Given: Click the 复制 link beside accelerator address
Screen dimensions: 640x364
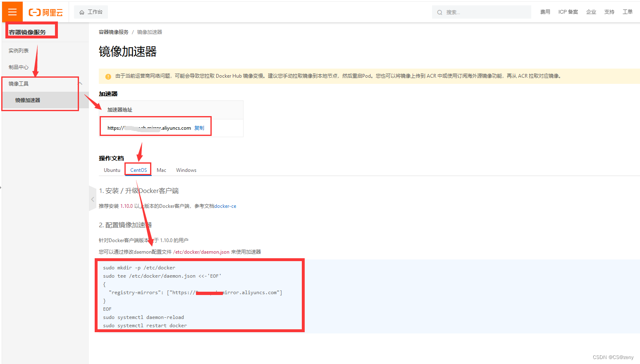Looking at the screenshot, I should click(x=199, y=128).
